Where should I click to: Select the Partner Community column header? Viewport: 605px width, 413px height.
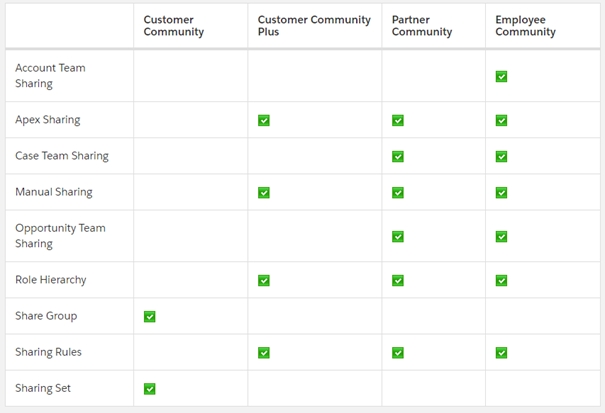pos(422,25)
